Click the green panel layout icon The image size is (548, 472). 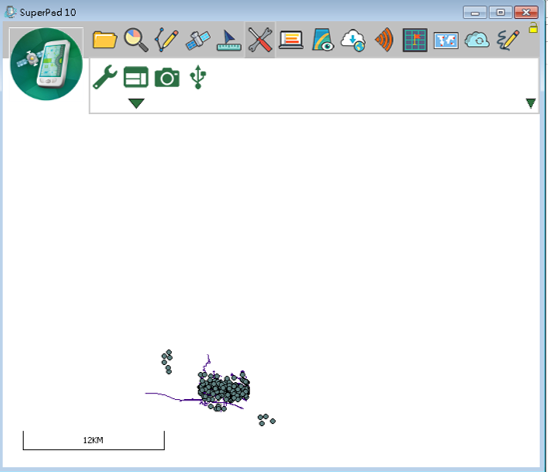click(x=136, y=77)
